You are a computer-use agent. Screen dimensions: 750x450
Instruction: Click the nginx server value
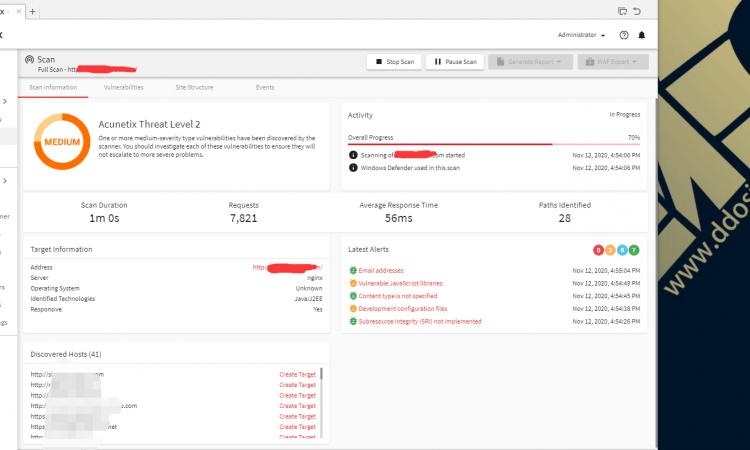[x=315, y=278]
